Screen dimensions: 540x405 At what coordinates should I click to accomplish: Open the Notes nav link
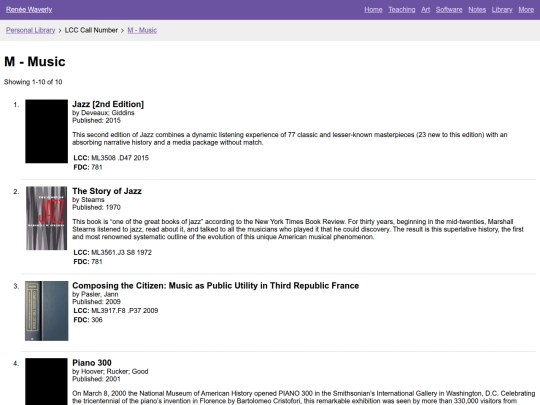(477, 10)
